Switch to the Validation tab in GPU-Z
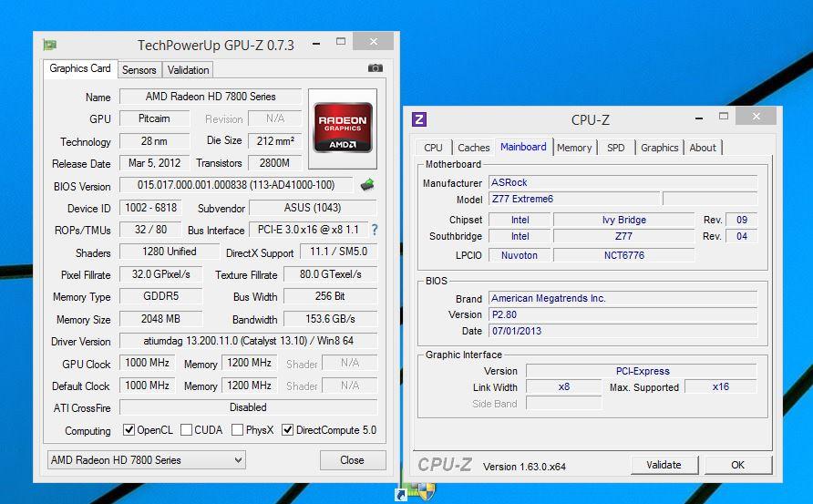Screen dimensions: 813x504 click(x=189, y=70)
